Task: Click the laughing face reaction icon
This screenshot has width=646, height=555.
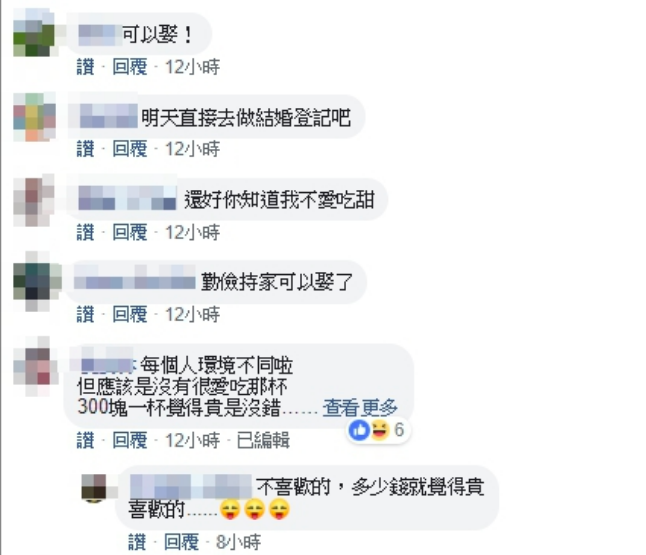Action: pyautogui.click(x=380, y=431)
